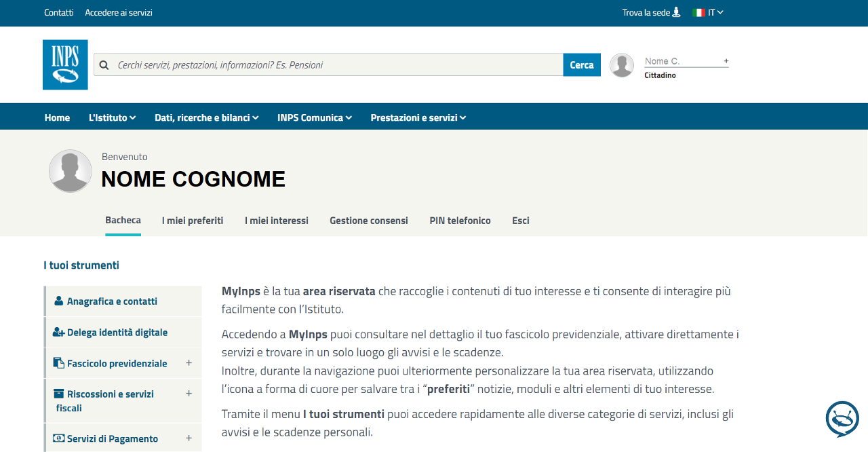Open the L'Istituto dropdown menu
Screen dimensions: 868x452
112,117
